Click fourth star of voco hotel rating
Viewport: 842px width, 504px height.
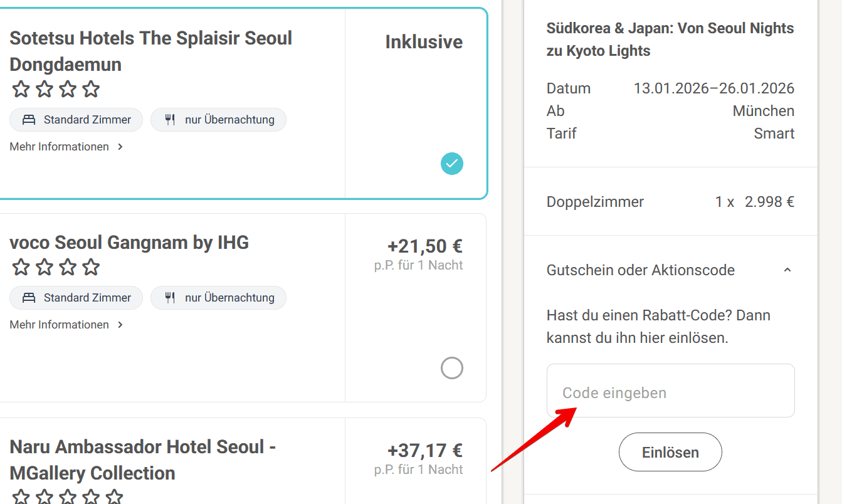click(x=91, y=267)
